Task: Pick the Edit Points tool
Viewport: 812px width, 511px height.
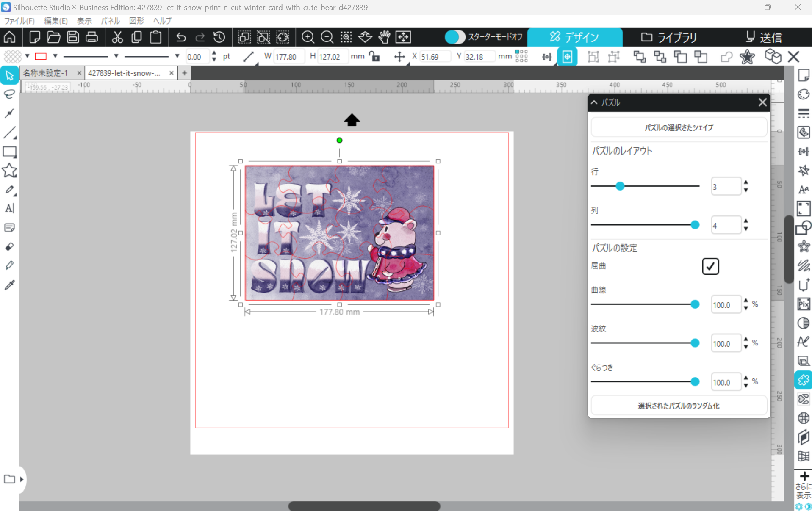Action: [9, 113]
